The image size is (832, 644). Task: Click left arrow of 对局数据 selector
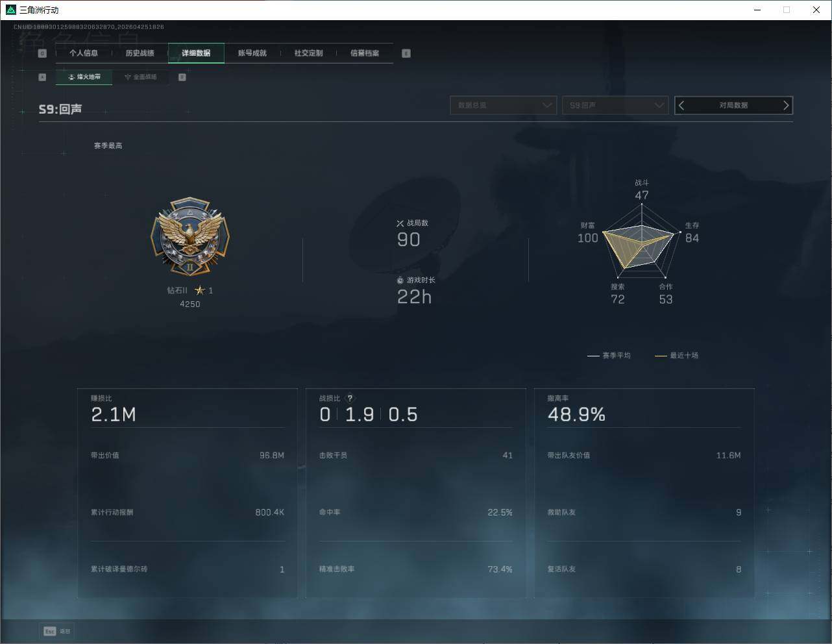tap(681, 105)
